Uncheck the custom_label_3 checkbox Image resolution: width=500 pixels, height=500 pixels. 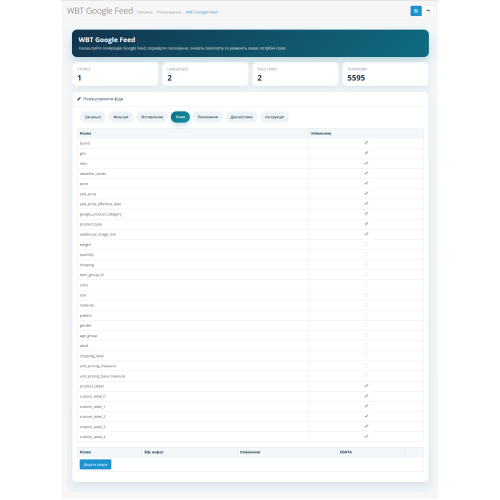(366, 426)
